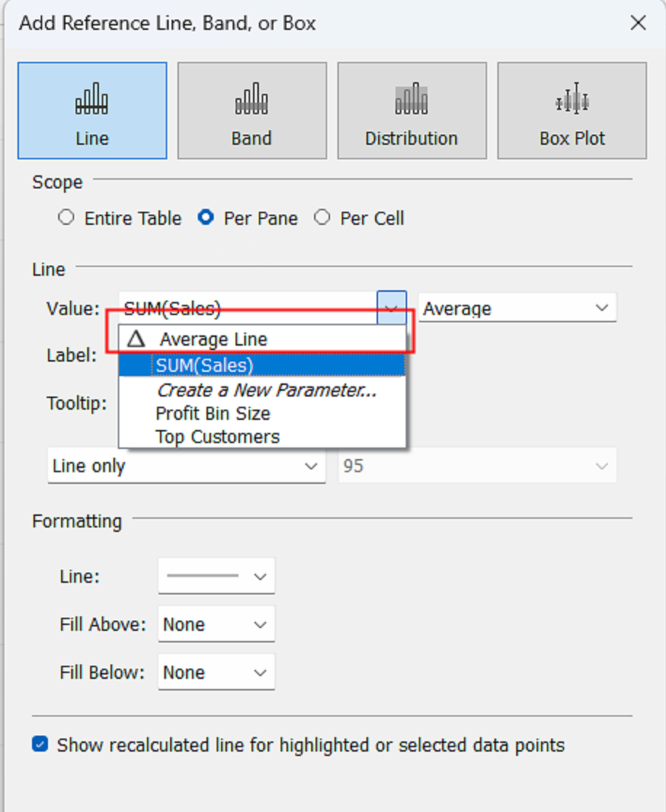Select the Per Pane scope radio button
The image size is (666, 812).
(206, 218)
